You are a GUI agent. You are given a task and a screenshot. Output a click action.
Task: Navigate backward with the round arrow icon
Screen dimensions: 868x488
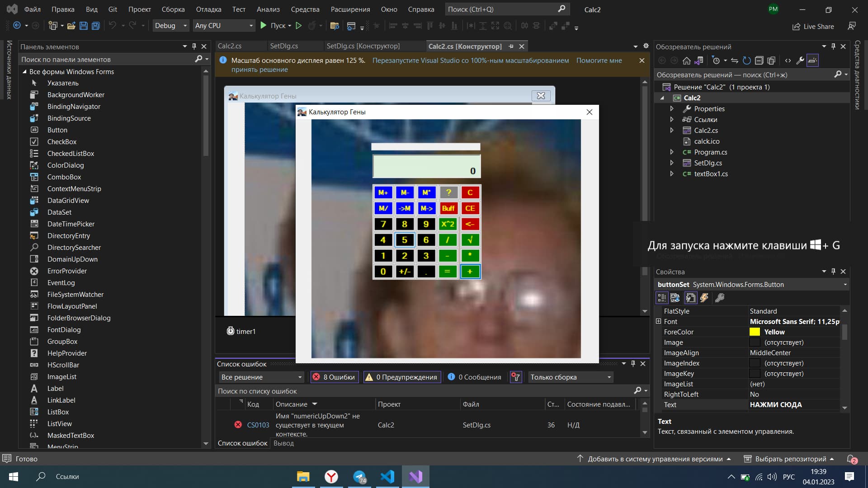point(17,26)
